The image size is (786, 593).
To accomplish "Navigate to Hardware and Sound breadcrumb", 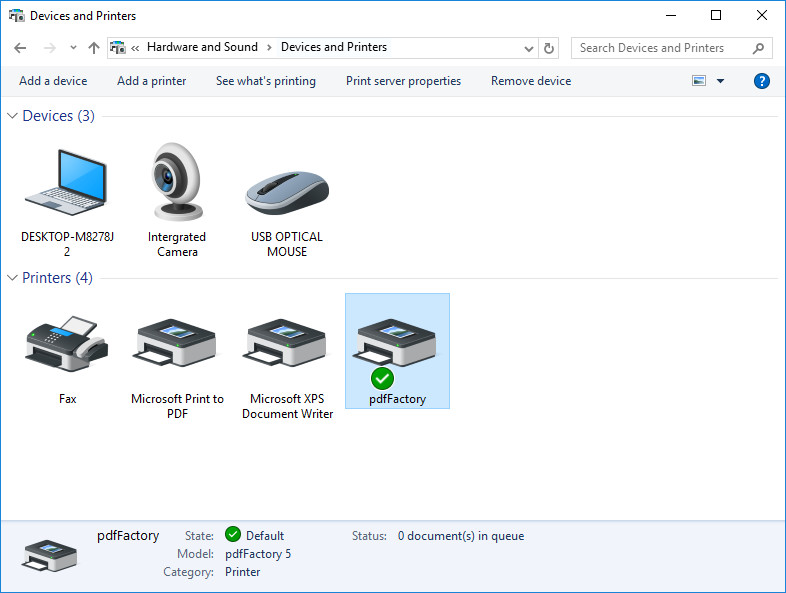I will tap(202, 47).
